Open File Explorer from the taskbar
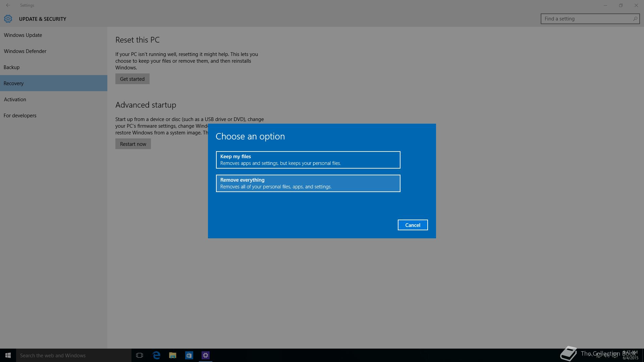Image resolution: width=644 pixels, height=362 pixels. point(173,355)
